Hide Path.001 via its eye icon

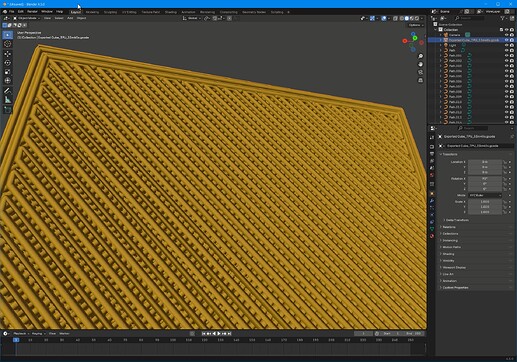[x=506, y=55]
